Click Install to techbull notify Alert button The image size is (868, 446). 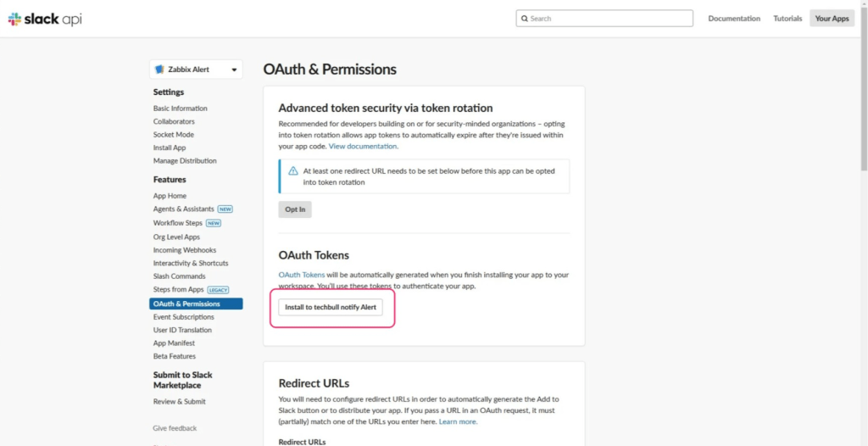click(331, 307)
